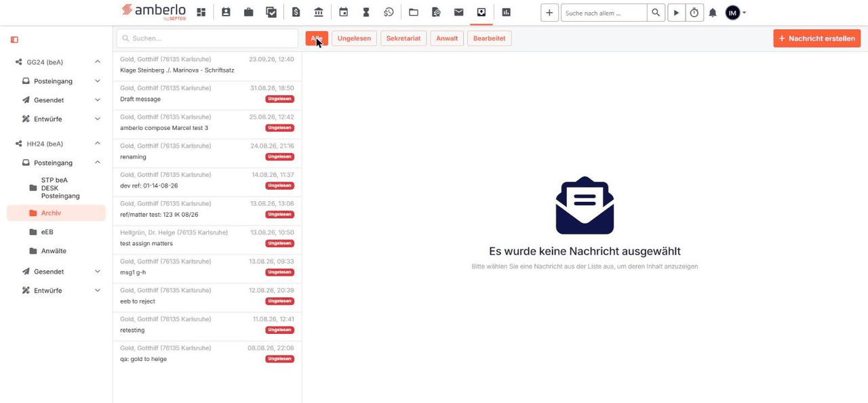The height and width of the screenshot is (403, 868).
Task: Click the amberlo logo
Action: (154, 11)
